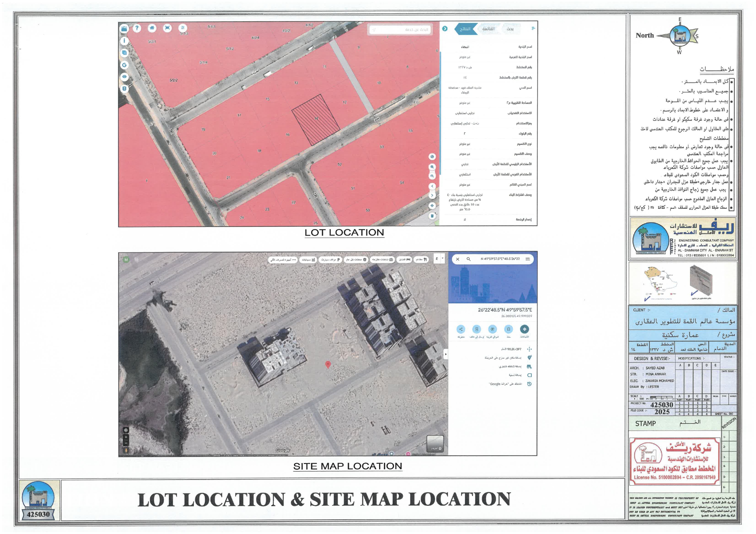Click the Google "G" icon on GIS map sidebar
The image size is (756, 534).
click(124, 65)
